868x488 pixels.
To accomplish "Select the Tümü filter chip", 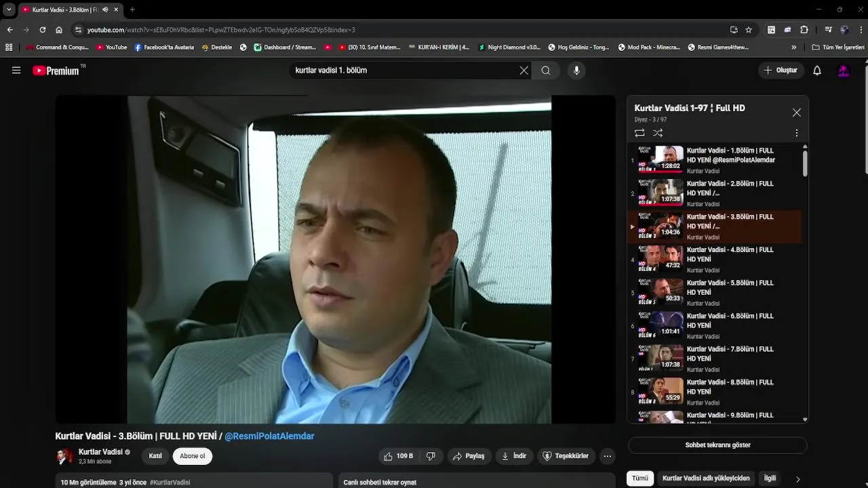I will point(640,478).
